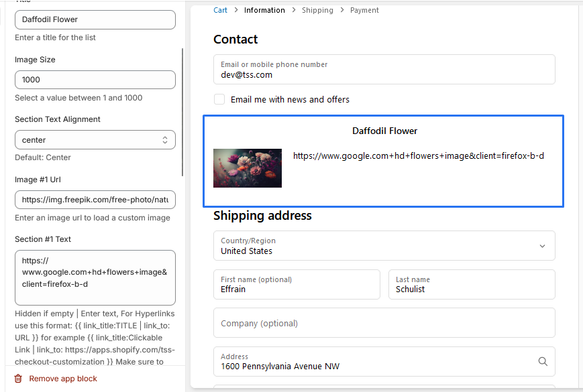Select the Shipping breadcrumb step

tap(317, 10)
